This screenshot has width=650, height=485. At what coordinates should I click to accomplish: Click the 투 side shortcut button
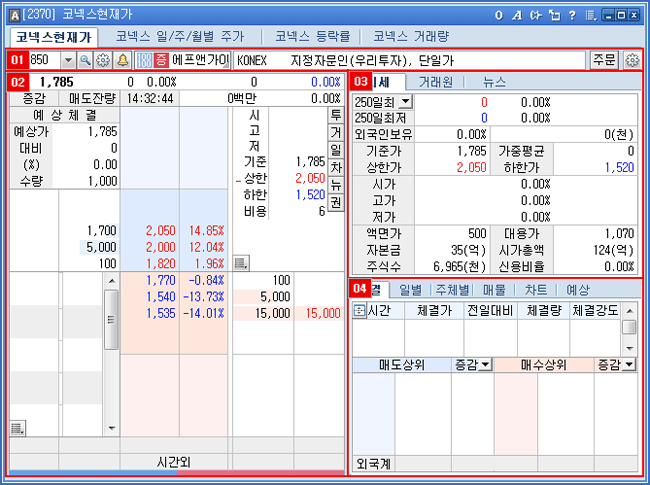335,115
